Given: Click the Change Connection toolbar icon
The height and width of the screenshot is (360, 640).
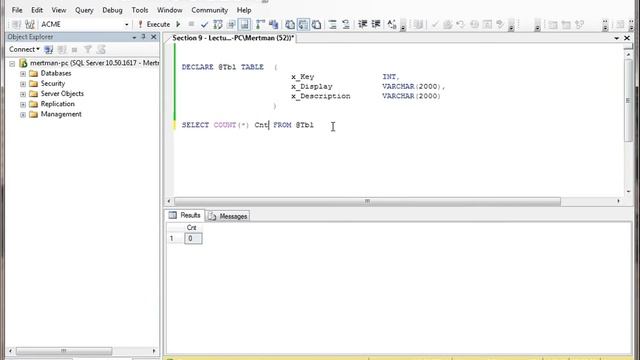Looking at the screenshot, I should click(29, 24).
